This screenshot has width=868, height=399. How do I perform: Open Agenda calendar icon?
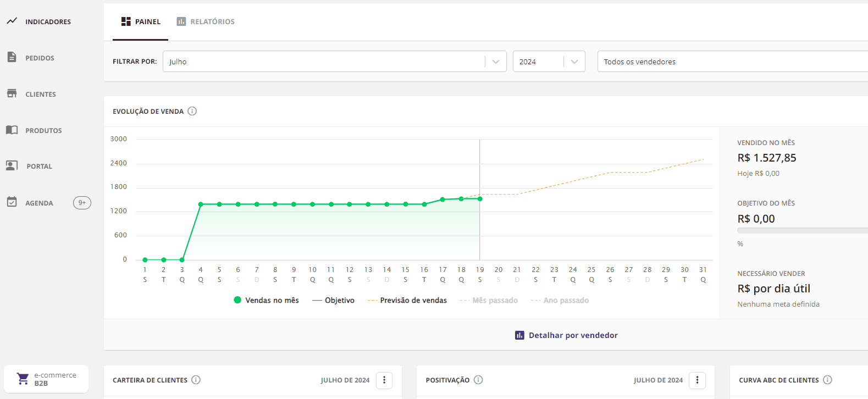[12, 202]
